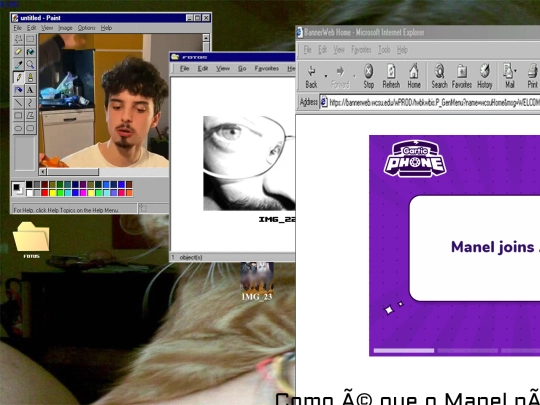This screenshot has width=540, height=405.
Task: Select the rectangular Select tool in Paint
Action: [x=30, y=39]
